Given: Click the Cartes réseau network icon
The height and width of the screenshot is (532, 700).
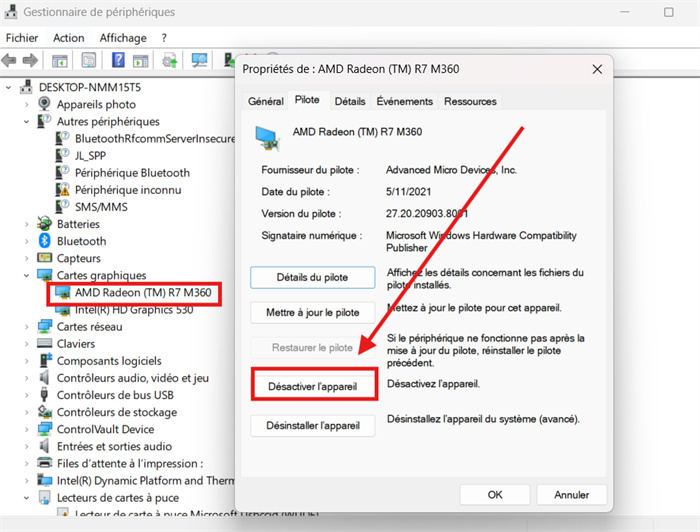Looking at the screenshot, I should [x=44, y=327].
